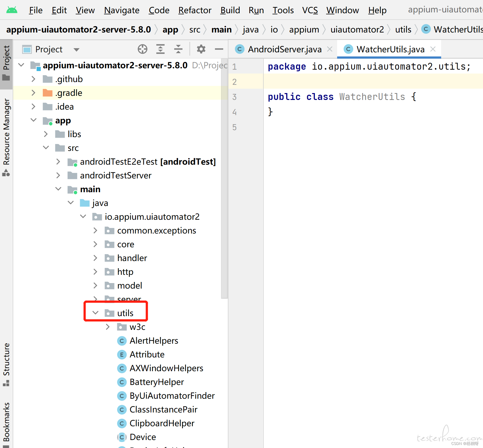Expand the .idea folder
This screenshot has height=448, width=483.
(33, 107)
